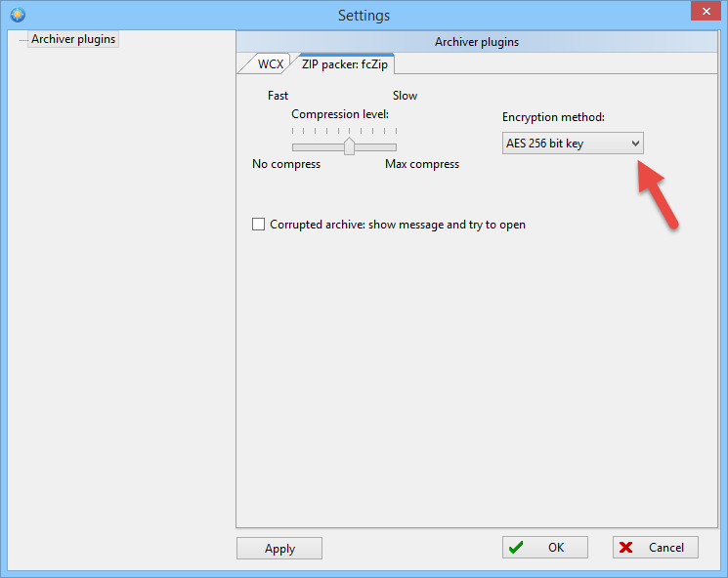This screenshot has width=728, height=578.
Task: Click the Apply button
Action: 279,549
